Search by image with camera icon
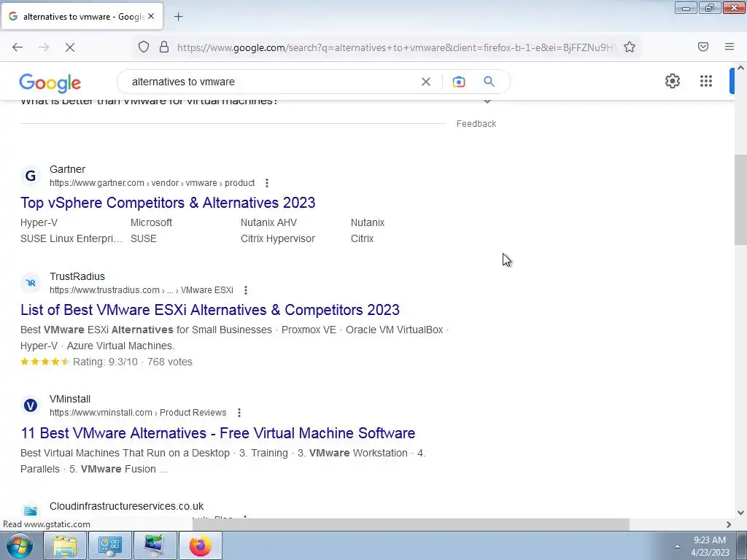This screenshot has height=560, width=747. (459, 82)
